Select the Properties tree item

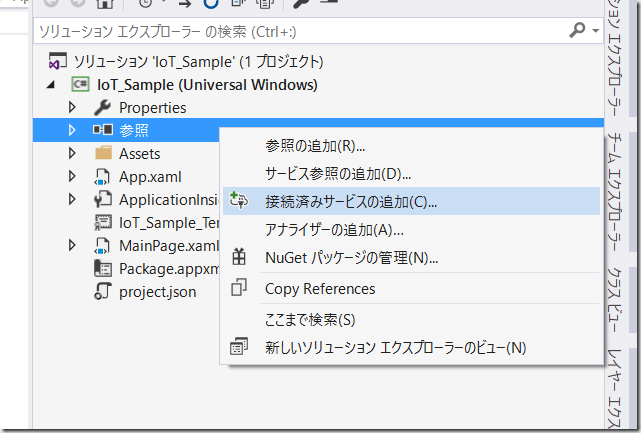152,108
